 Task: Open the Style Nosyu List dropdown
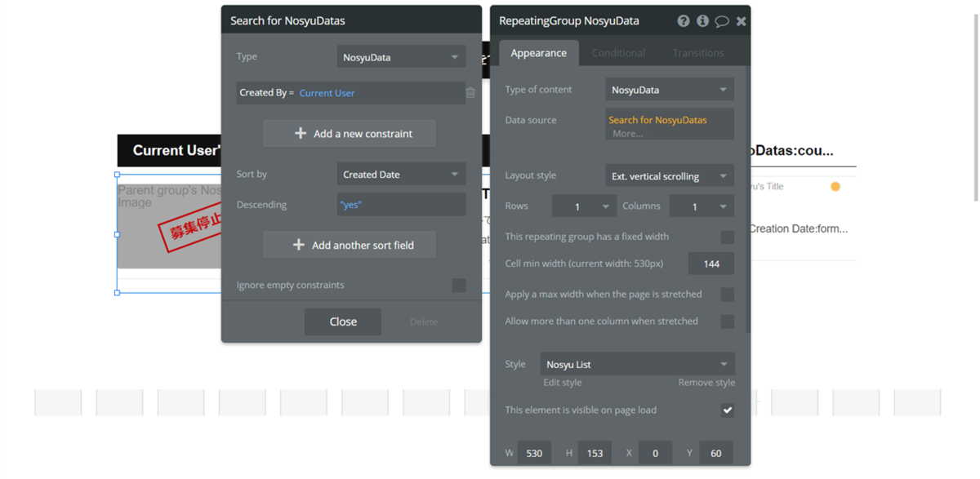tap(638, 365)
